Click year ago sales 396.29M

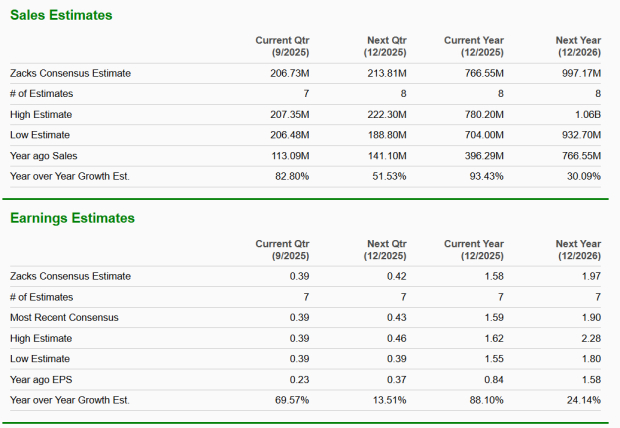coord(484,156)
